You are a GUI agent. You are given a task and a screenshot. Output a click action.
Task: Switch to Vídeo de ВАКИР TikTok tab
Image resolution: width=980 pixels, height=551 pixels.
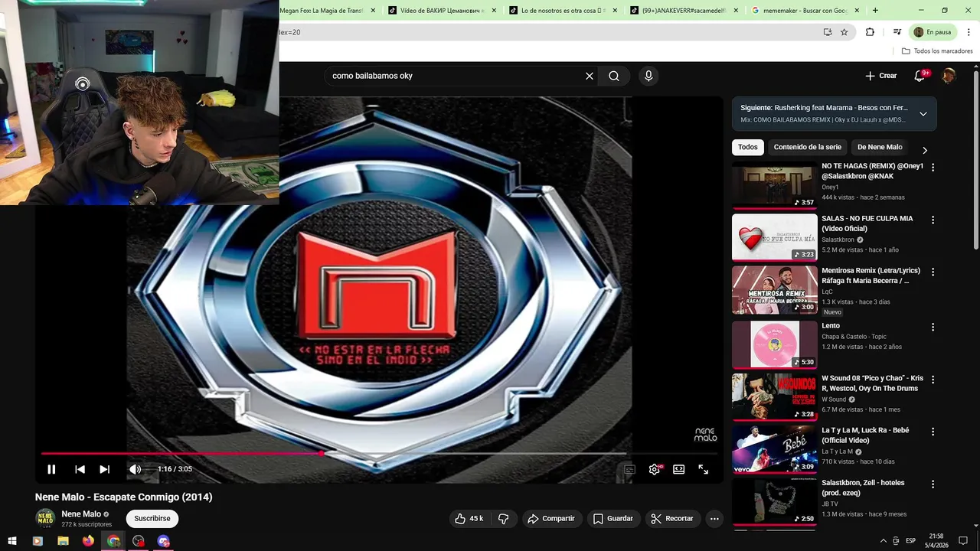point(442,11)
